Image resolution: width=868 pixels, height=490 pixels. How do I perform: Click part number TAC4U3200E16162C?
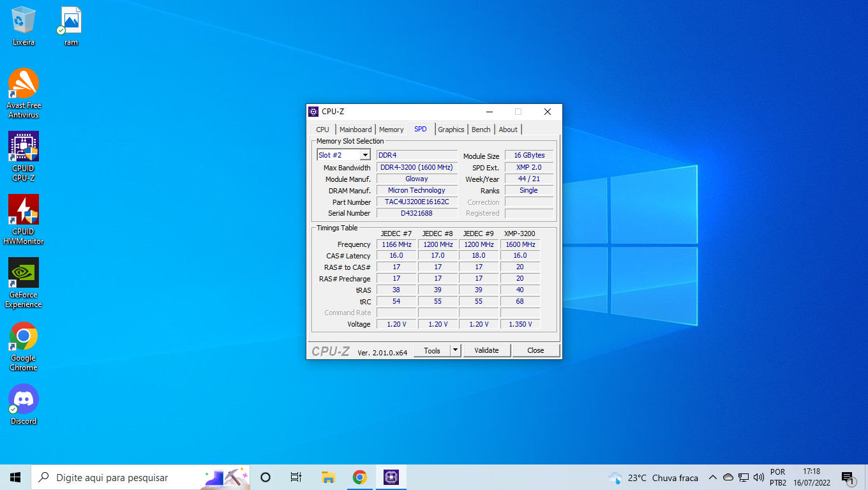click(417, 202)
